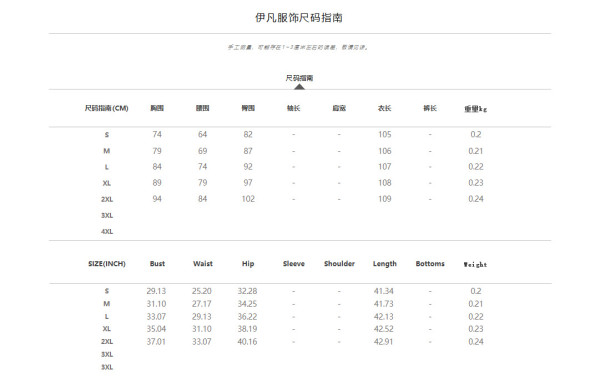Click hip value 92 in the L row
Viewport: 600px width, 389px height.
pos(248,167)
